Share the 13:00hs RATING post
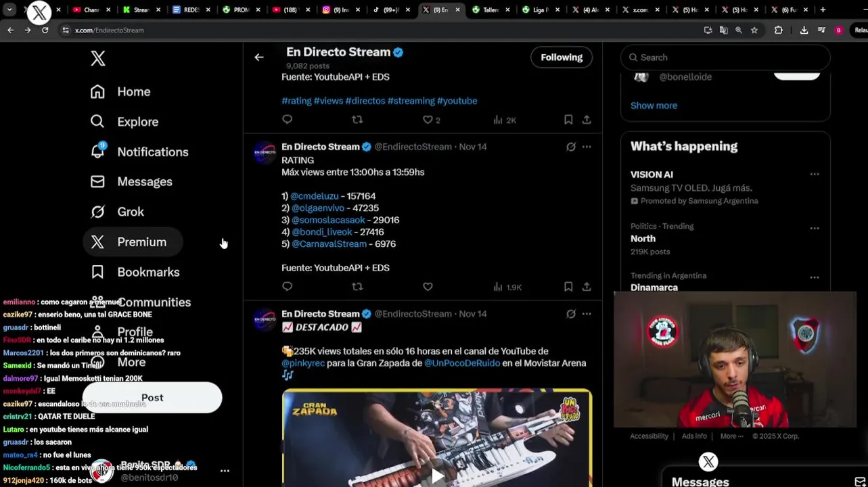This screenshot has height=487, width=868. coord(587,287)
